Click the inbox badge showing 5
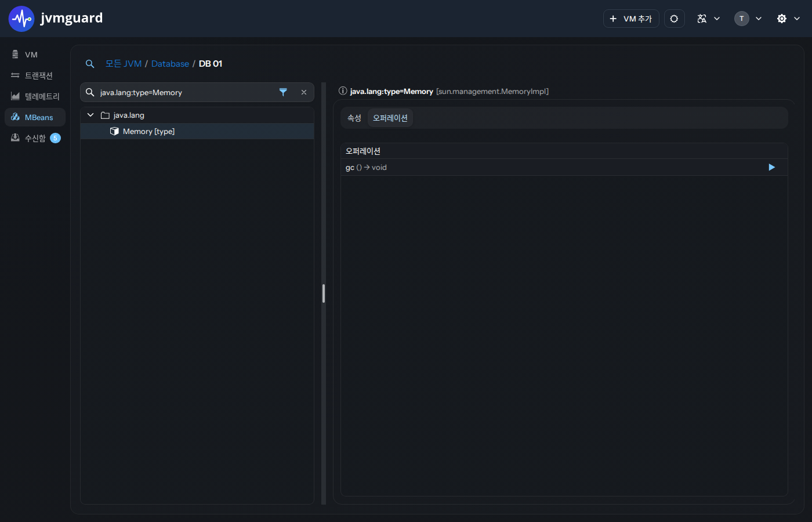Image resolution: width=812 pixels, height=522 pixels. click(x=55, y=138)
